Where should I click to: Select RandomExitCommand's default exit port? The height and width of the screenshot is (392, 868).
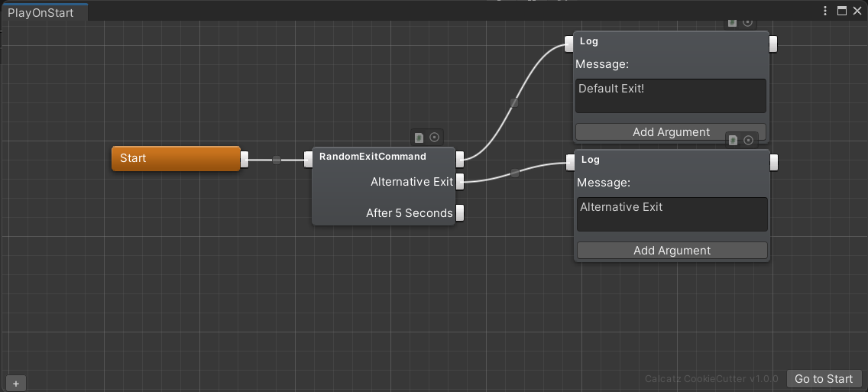[459, 160]
